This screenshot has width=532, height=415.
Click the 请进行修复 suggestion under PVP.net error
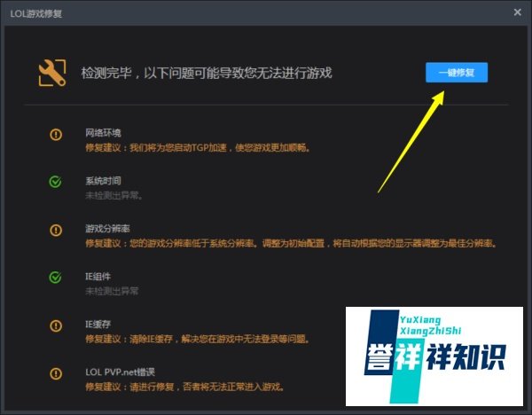click(185, 387)
